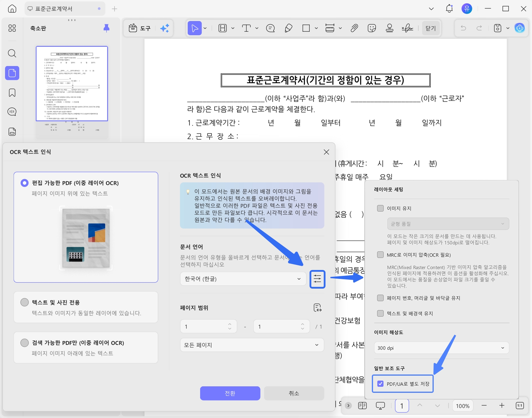The image size is (532, 418).
Task: Select the cursor selection tool
Action: (x=195, y=28)
